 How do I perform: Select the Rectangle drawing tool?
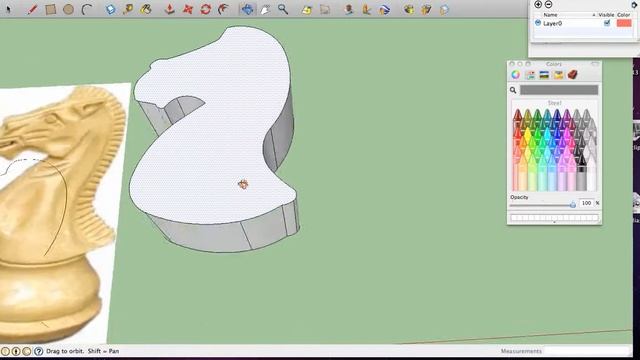[51, 9]
